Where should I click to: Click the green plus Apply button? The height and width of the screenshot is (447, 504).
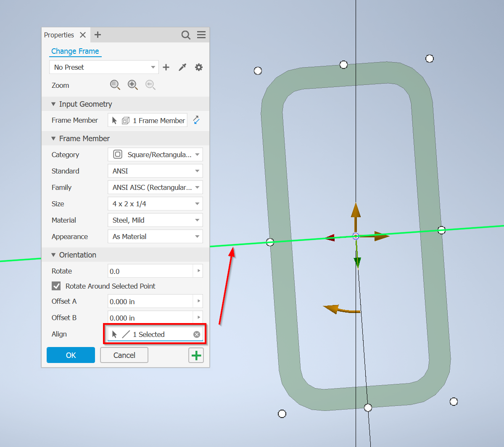[x=196, y=355]
